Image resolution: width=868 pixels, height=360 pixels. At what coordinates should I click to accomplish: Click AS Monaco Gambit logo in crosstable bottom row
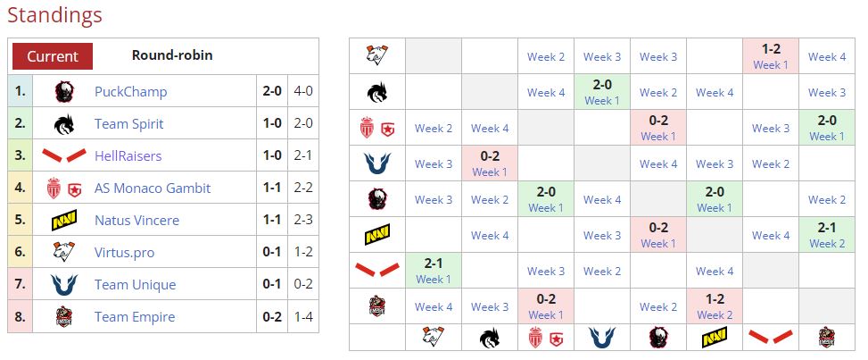pos(546,337)
